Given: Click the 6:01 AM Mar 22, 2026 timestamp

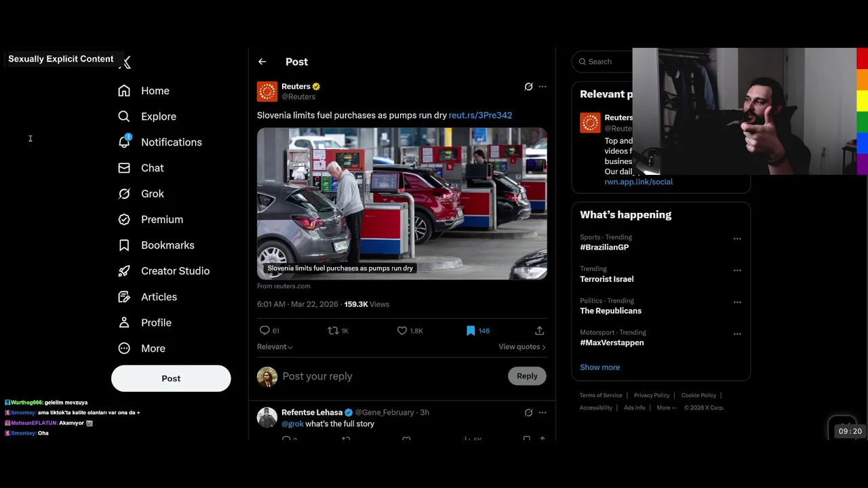Looking at the screenshot, I should (298, 304).
